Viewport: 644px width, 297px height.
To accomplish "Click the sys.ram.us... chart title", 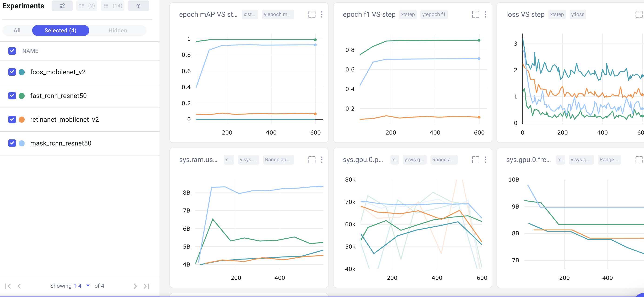I will 198,160.
